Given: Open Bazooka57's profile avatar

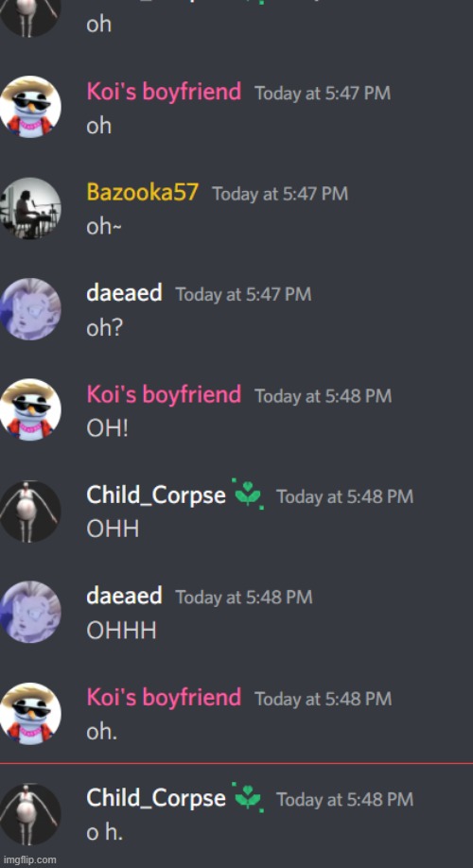Looking at the screenshot, I should pos(30,209).
